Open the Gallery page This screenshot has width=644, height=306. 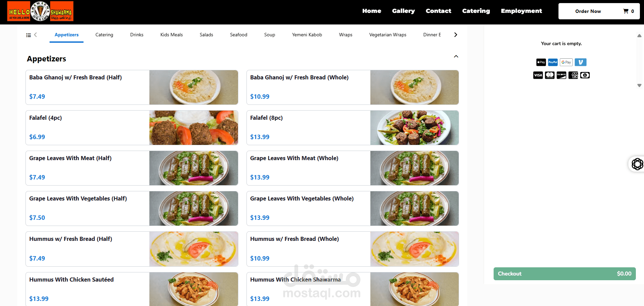(x=403, y=11)
